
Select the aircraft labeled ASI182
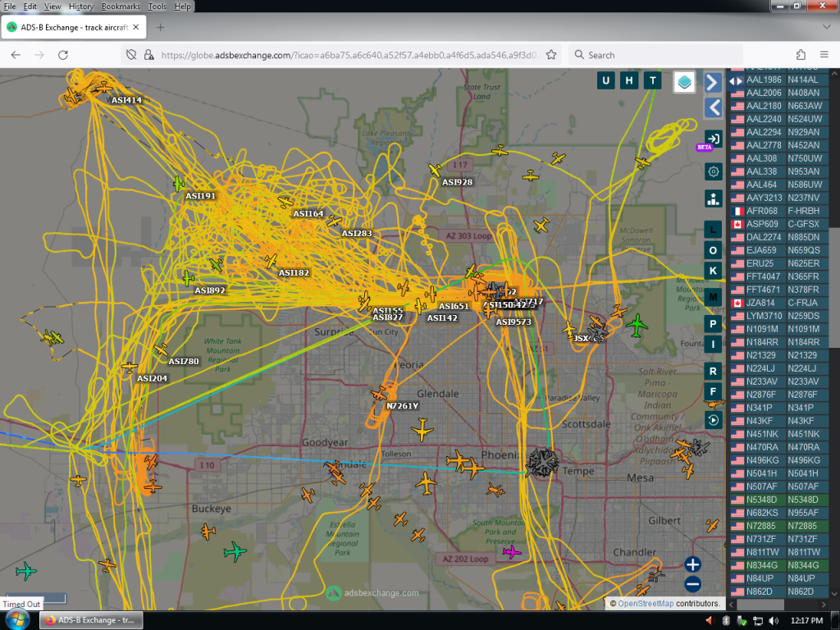[x=271, y=261]
